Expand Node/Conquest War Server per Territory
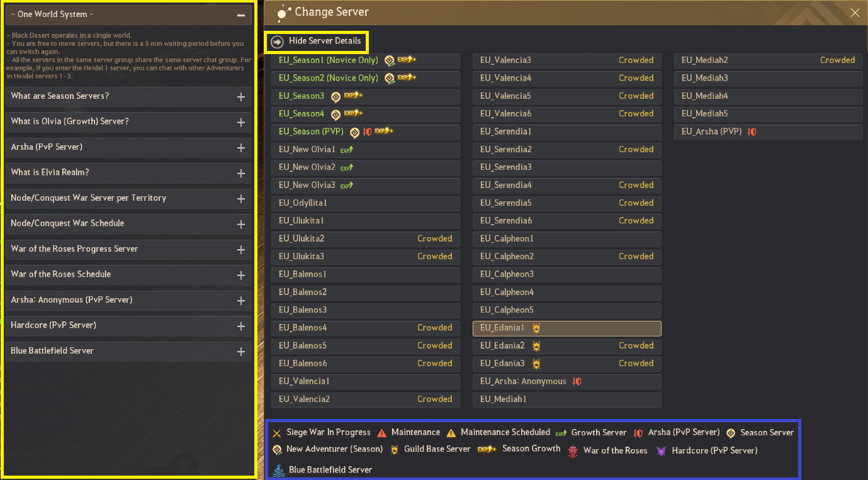 tap(240, 199)
